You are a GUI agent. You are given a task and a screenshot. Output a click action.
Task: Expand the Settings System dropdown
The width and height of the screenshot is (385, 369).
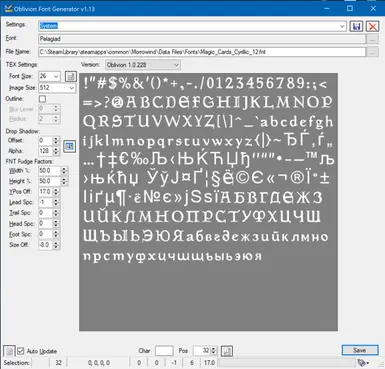pos(342,26)
